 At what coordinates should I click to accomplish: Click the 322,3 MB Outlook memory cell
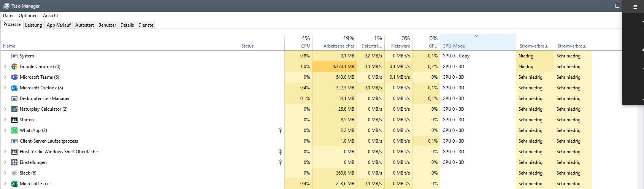335,88
